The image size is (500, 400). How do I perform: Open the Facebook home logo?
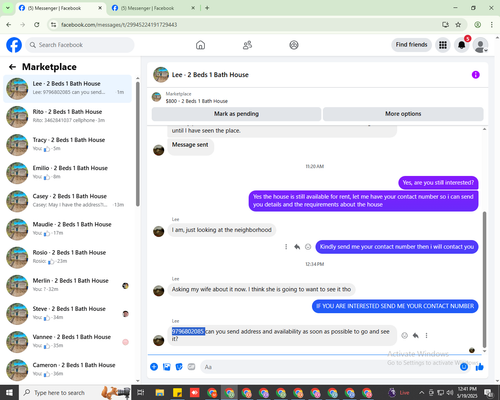(14, 45)
